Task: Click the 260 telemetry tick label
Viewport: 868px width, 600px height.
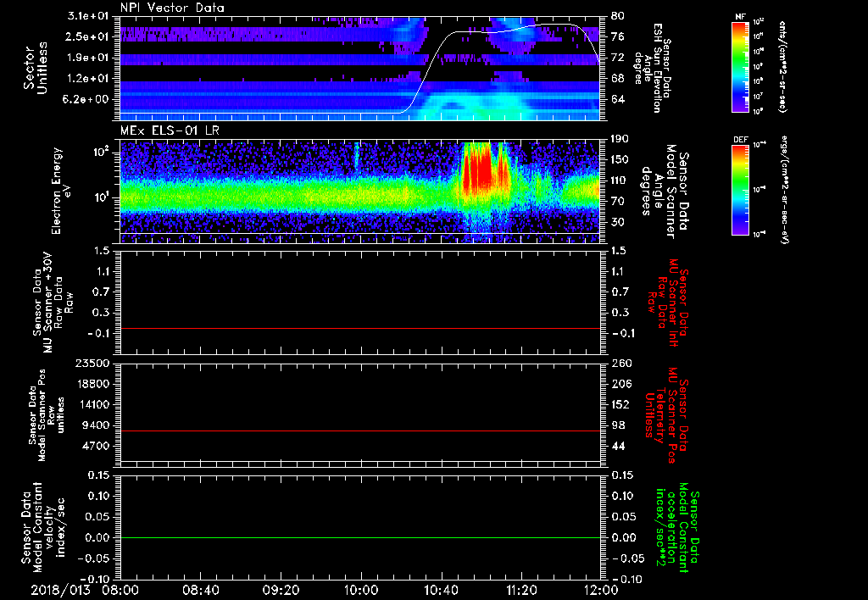Action: tap(620, 364)
